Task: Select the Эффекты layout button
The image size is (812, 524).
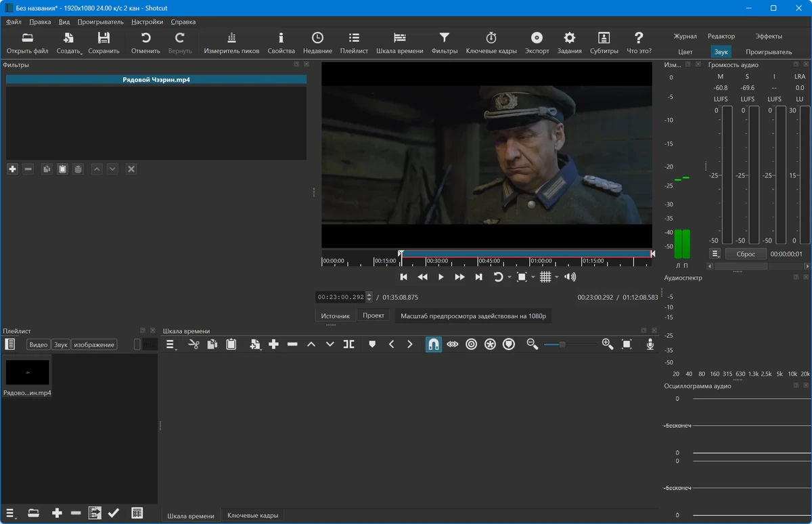Action: (x=769, y=37)
